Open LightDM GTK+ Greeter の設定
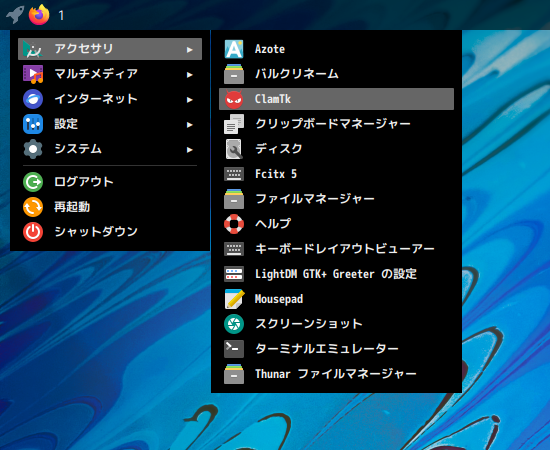The image size is (550, 450). pos(336,274)
